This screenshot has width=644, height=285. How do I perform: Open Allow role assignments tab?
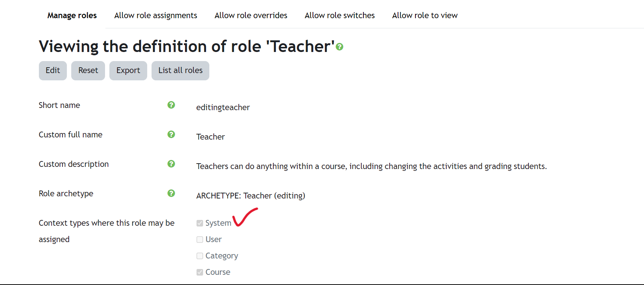click(x=156, y=15)
